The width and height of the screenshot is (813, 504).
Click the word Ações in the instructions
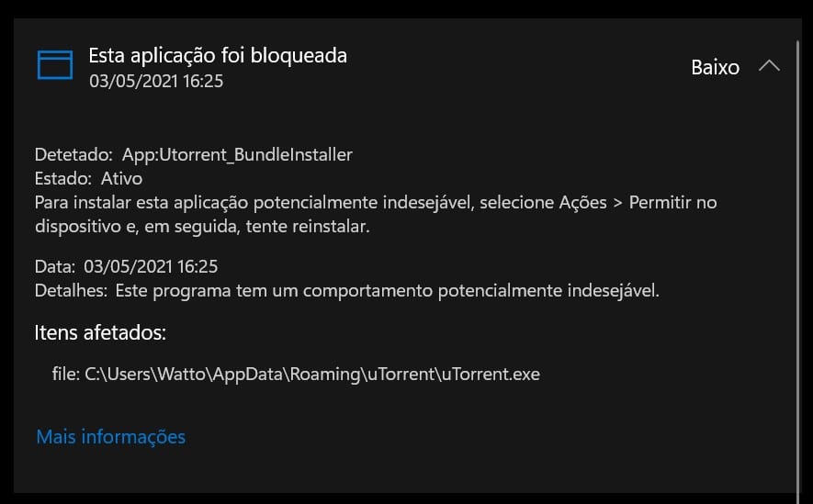(582, 203)
